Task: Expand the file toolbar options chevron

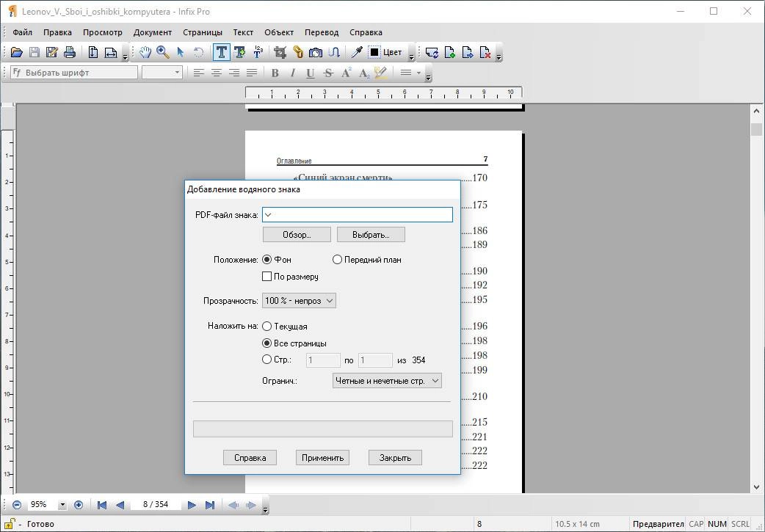Action: [x=125, y=57]
